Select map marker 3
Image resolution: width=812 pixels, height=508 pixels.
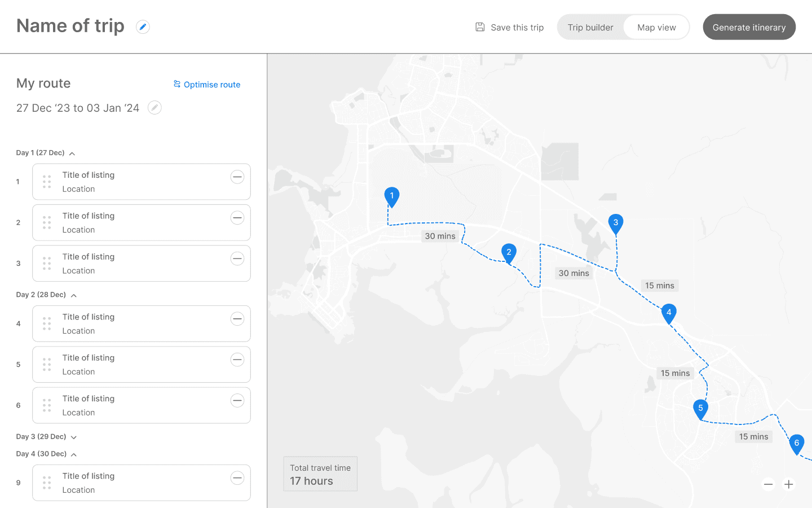pos(616,224)
